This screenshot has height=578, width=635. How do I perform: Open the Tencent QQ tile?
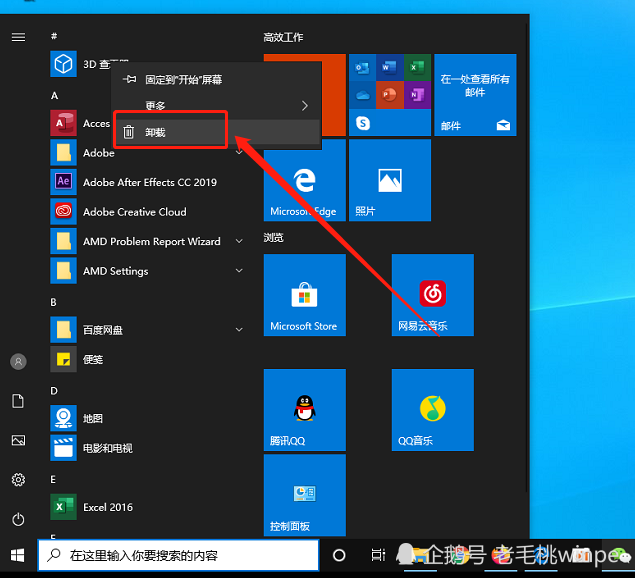304,409
